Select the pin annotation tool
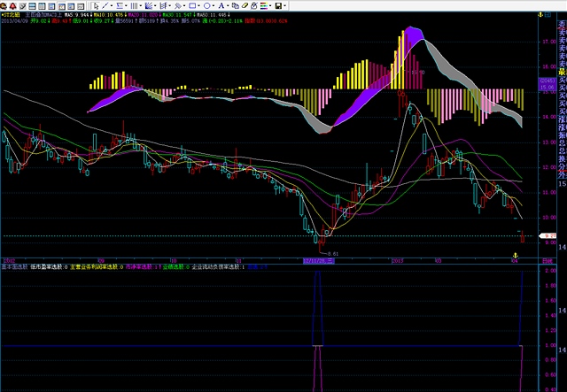This screenshot has width=567, height=392. (x=177, y=6)
